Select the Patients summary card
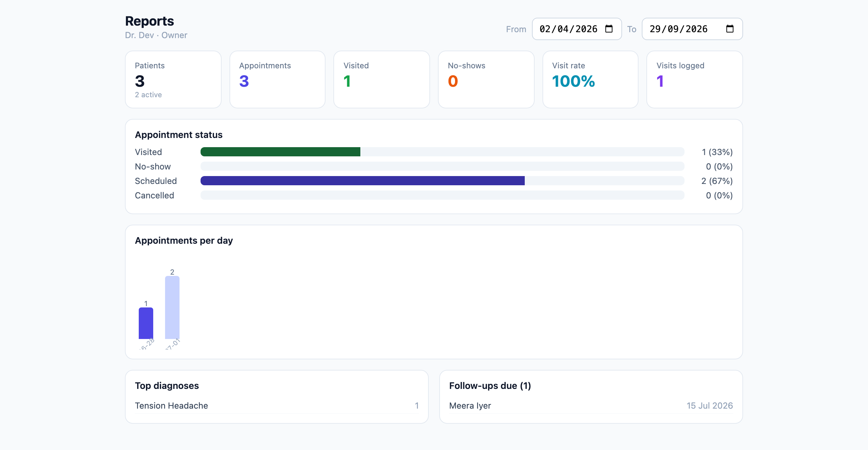The image size is (868, 450). (173, 79)
